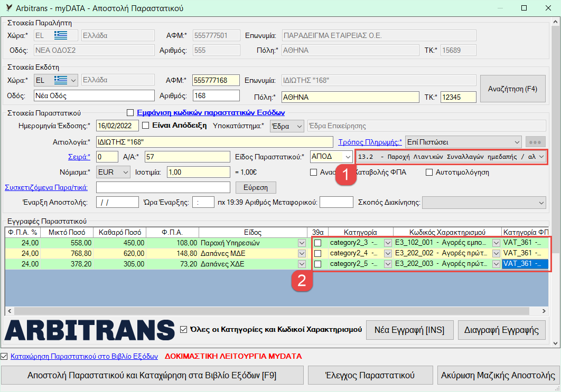
Task: Uncheck Όλες οι Κατηγορίες και Κωδικοί Χαρακτηρισμού
Action: pos(183,329)
